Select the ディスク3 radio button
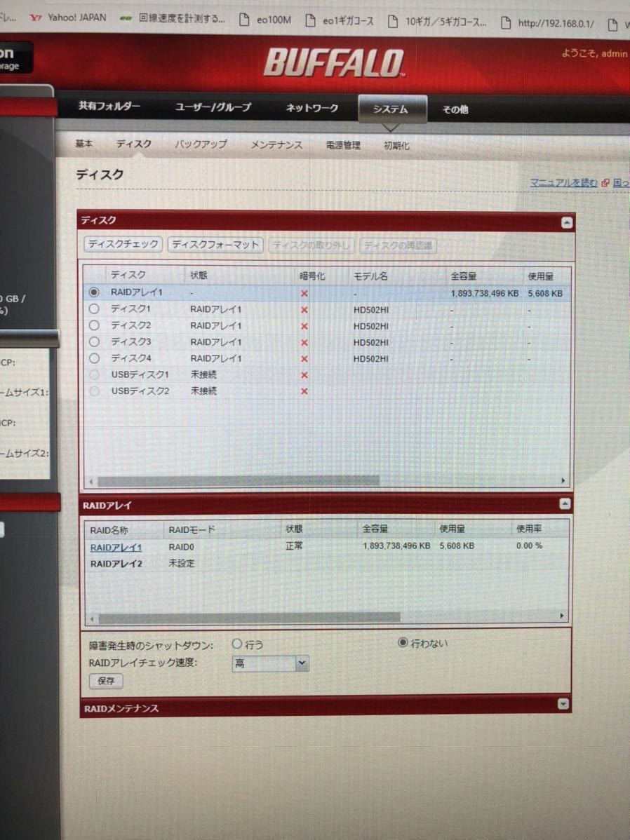This screenshot has height=840, width=630. [x=94, y=342]
